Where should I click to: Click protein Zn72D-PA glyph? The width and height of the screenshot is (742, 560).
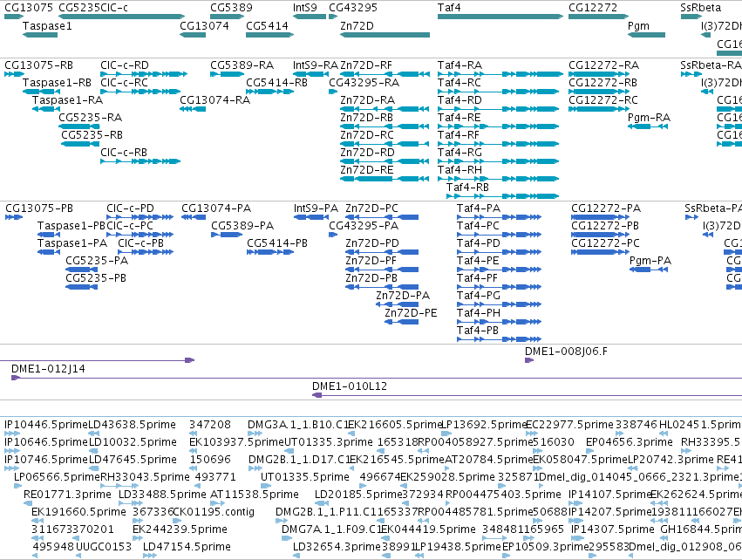click(398, 304)
